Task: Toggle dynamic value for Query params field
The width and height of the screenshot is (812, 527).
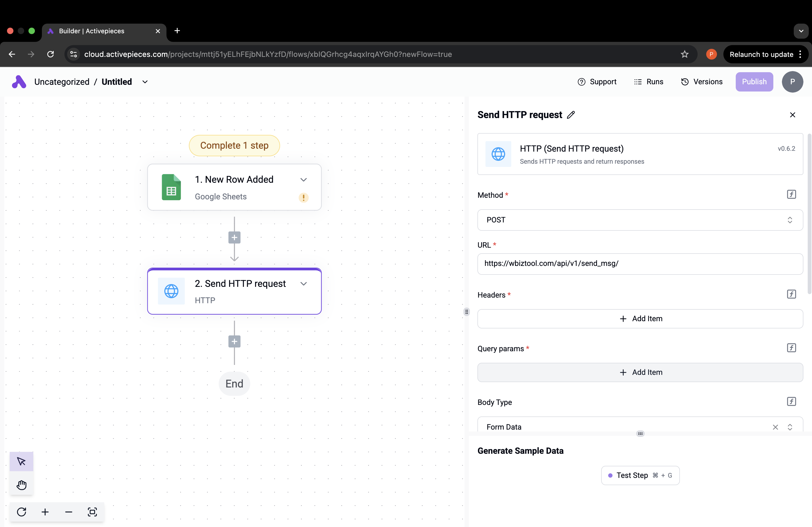Action: [791, 348]
